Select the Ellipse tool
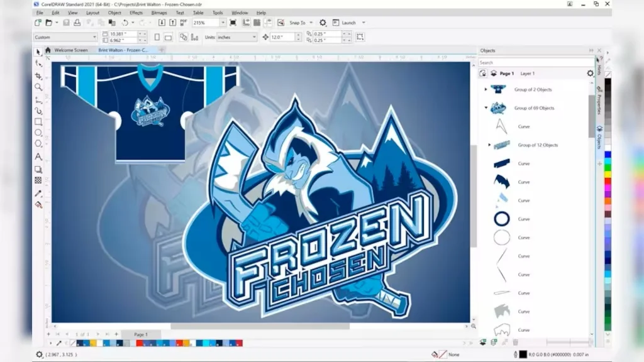The width and height of the screenshot is (644, 362). (38, 133)
